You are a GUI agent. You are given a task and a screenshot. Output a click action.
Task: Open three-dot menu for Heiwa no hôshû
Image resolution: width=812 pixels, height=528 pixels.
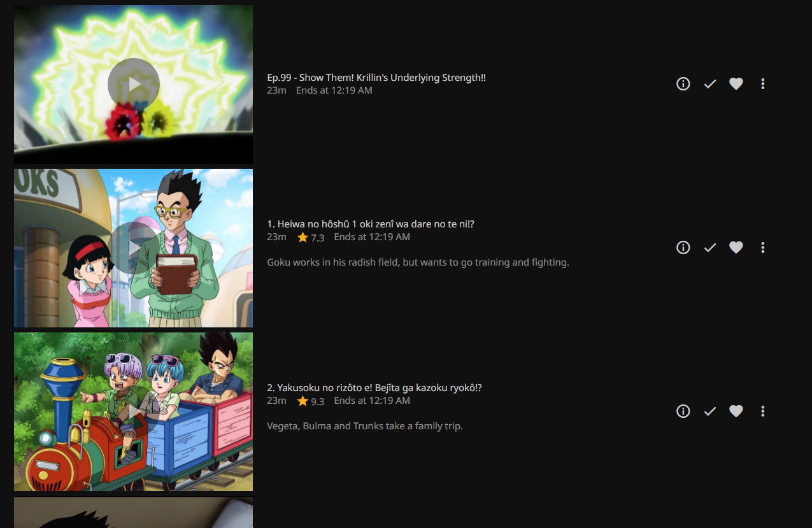click(x=763, y=247)
